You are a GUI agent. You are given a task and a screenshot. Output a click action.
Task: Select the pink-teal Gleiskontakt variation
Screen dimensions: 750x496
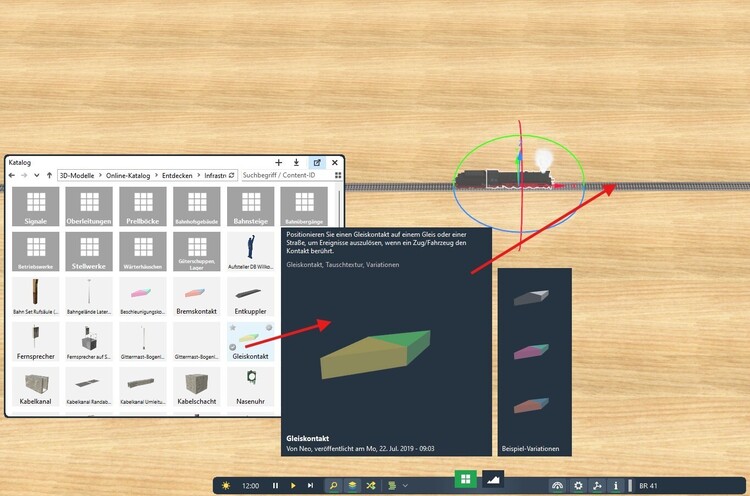click(x=531, y=352)
